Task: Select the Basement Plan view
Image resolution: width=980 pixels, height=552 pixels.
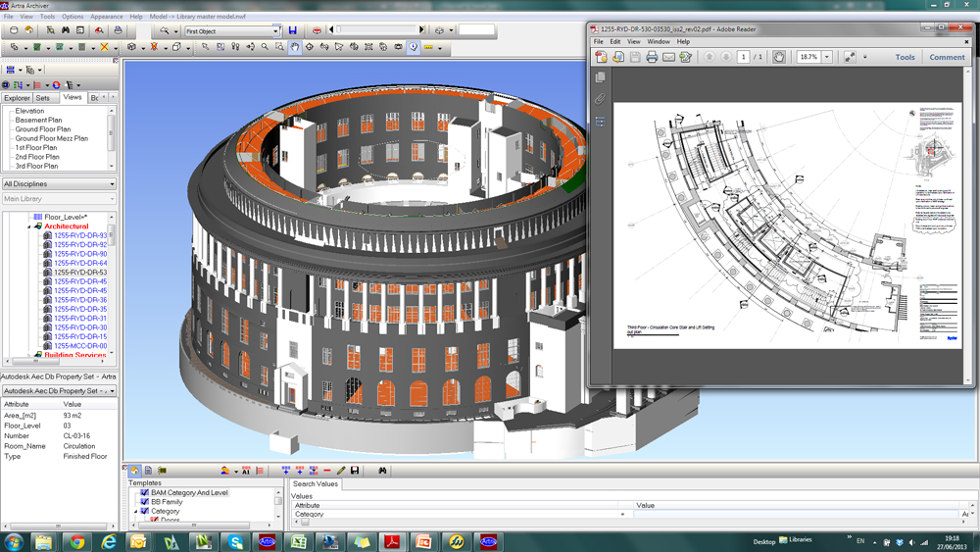Action: [x=38, y=120]
